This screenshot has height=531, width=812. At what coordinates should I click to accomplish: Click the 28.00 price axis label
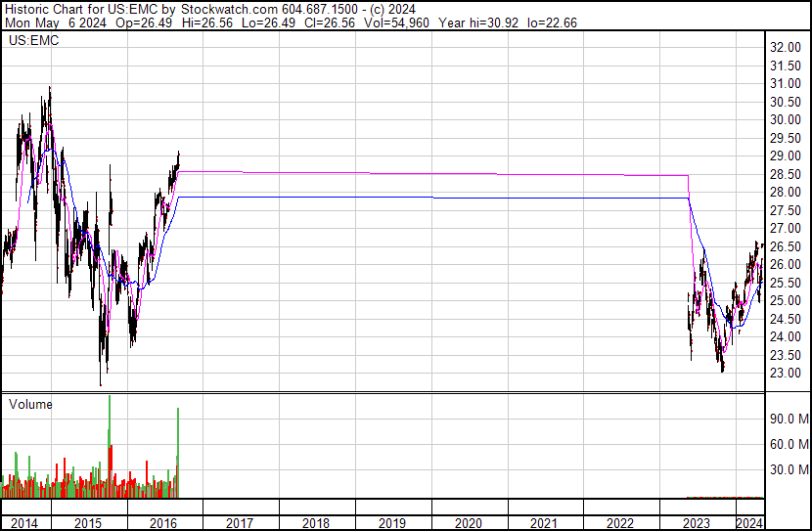[x=786, y=192]
